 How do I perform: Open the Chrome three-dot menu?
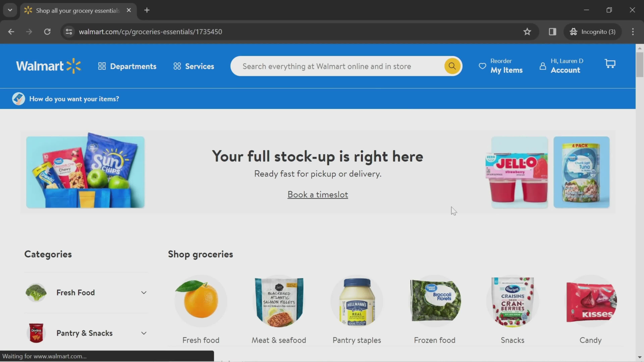pos(633,32)
